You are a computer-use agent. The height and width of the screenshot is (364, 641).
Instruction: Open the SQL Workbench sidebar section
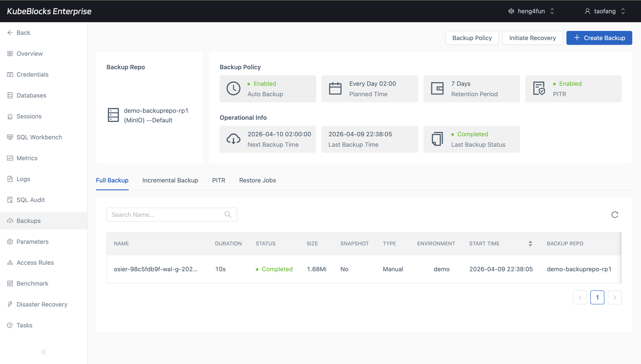pos(39,137)
